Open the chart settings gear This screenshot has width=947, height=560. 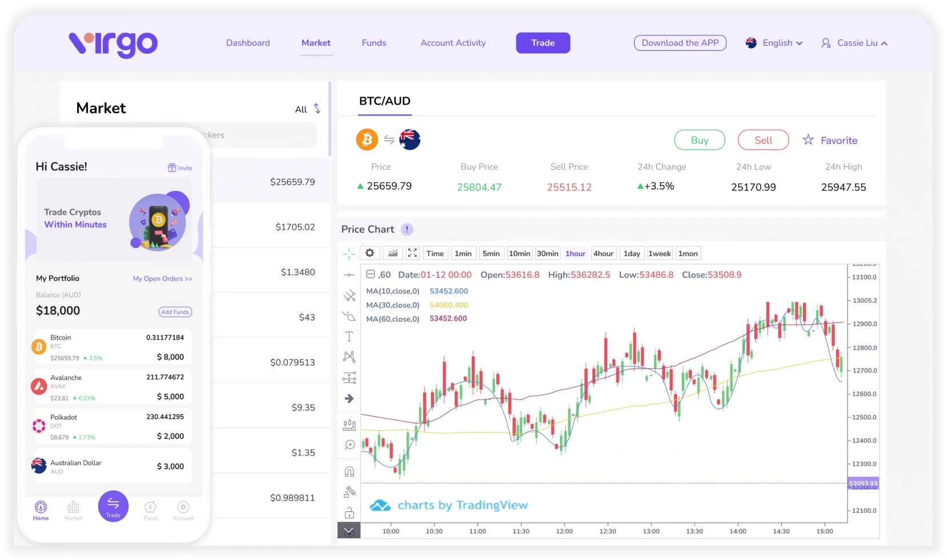tap(369, 253)
